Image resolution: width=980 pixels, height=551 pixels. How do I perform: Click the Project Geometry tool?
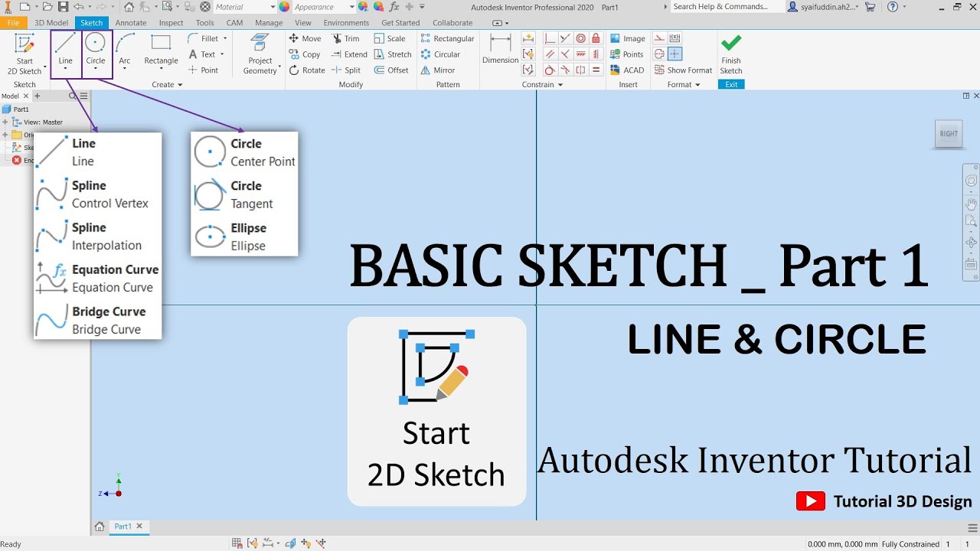[x=260, y=54]
